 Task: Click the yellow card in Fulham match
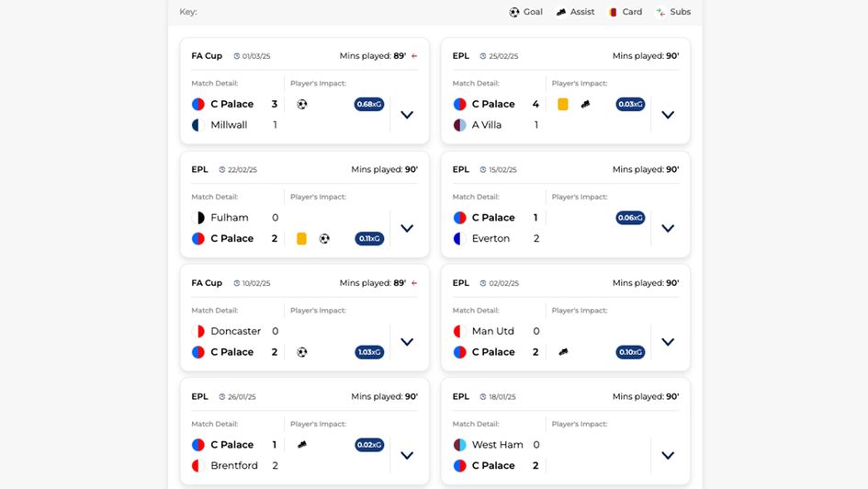301,239
